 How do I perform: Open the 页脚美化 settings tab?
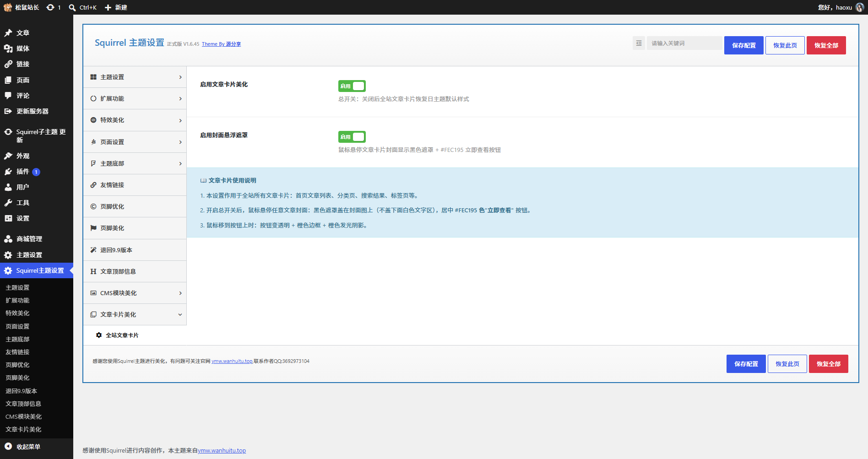click(x=135, y=228)
